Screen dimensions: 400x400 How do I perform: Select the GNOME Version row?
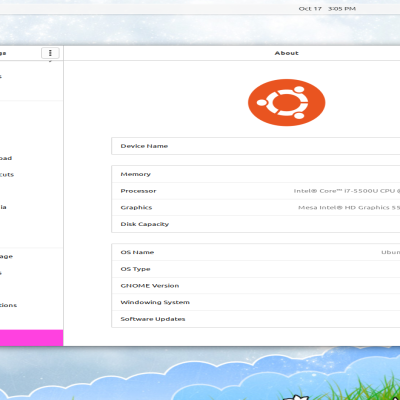(x=256, y=286)
